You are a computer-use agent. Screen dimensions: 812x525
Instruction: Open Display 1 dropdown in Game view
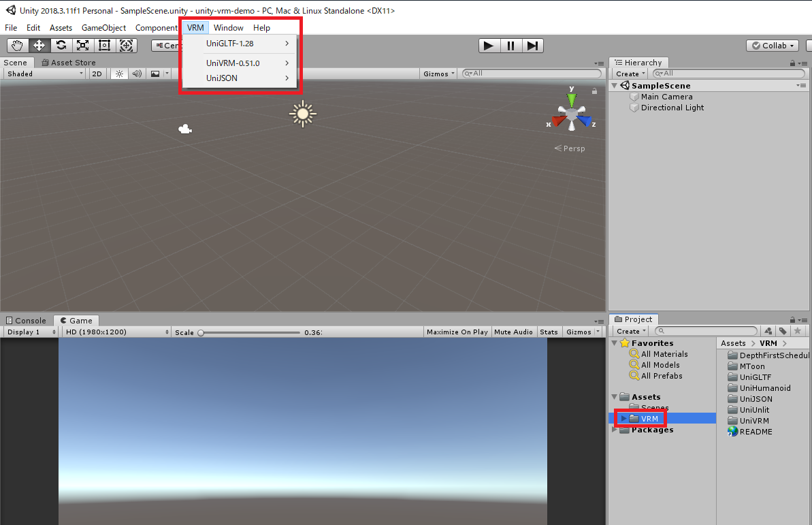[31, 332]
